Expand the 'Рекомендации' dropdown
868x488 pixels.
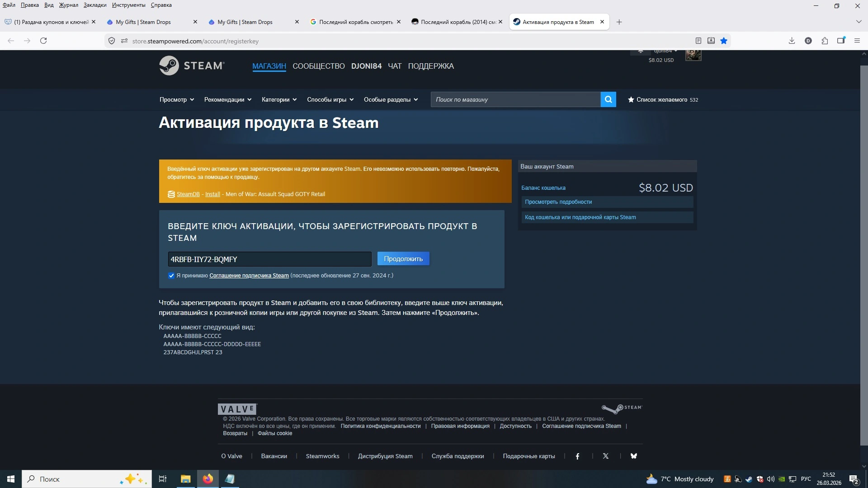point(228,99)
